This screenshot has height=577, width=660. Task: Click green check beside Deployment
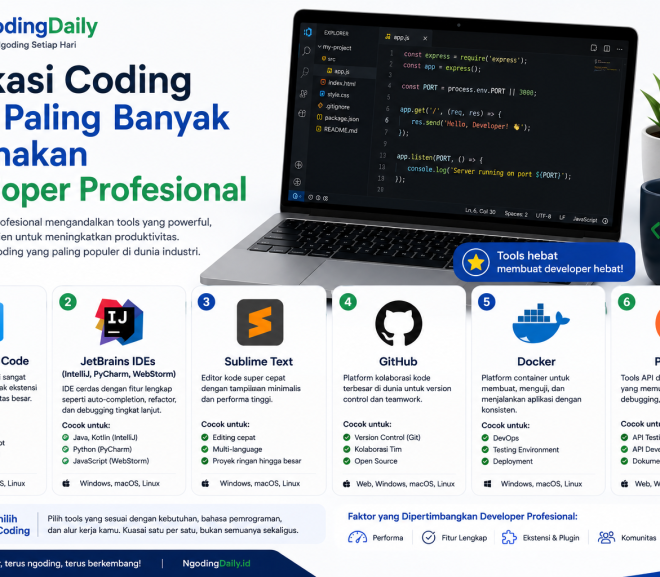(485, 461)
